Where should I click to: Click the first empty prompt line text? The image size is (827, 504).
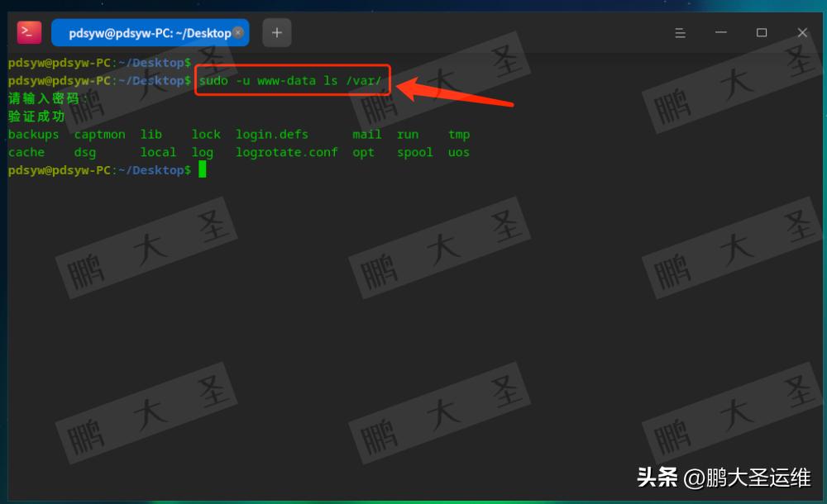[99, 63]
